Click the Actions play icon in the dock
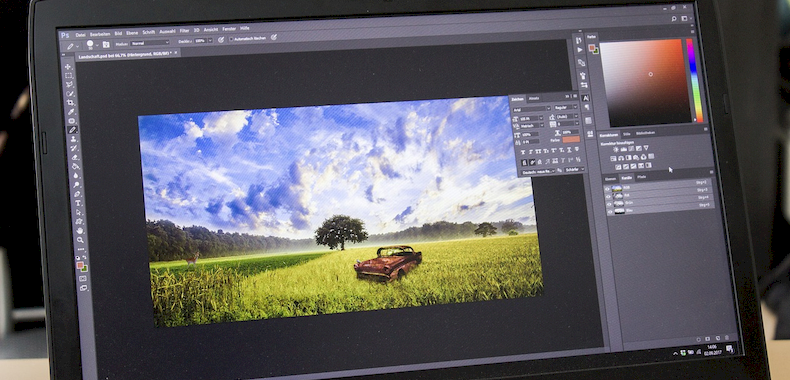This screenshot has height=380, width=790. coord(580,50)
